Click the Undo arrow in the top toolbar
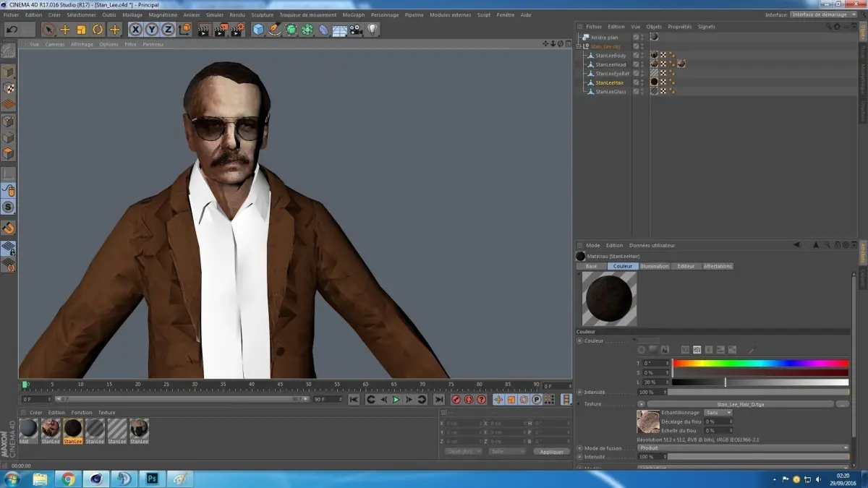Image resolution: width=868 pixels, height=488 pixels. [x=12, y=30]
